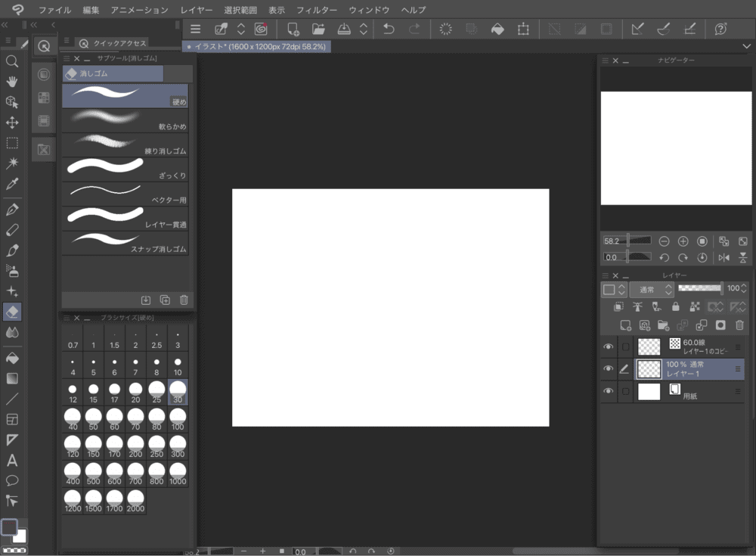Click the Open file folder icon in the command bar

(x=318, y=29)
